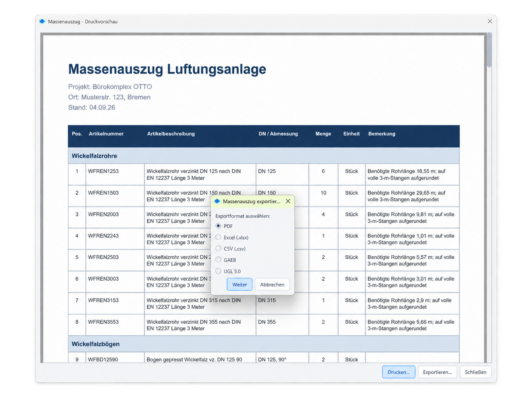Viewport: 532px width, 399px height.
Task: Select article number WFREN1253
Action: click(x=103, y=171)
